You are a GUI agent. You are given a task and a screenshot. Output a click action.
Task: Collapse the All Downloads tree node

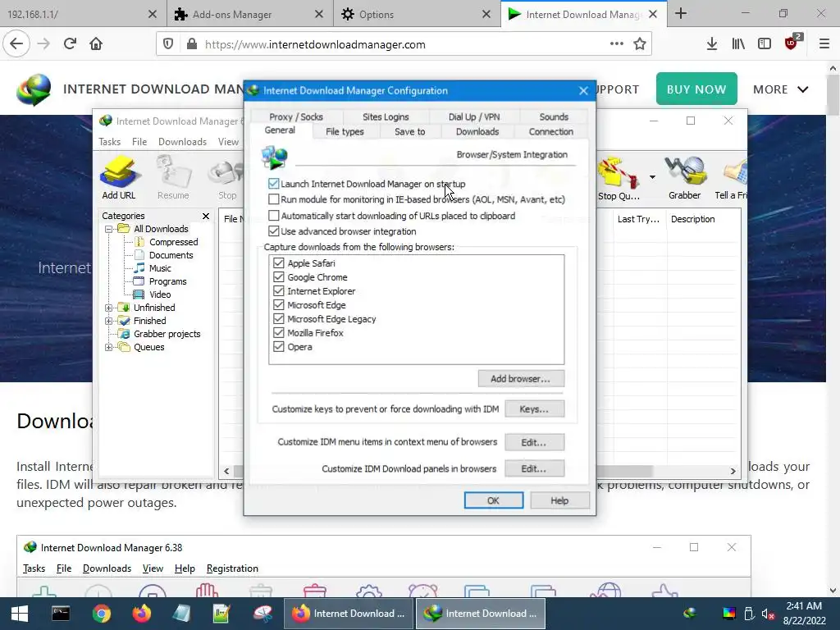pos(108,229)
